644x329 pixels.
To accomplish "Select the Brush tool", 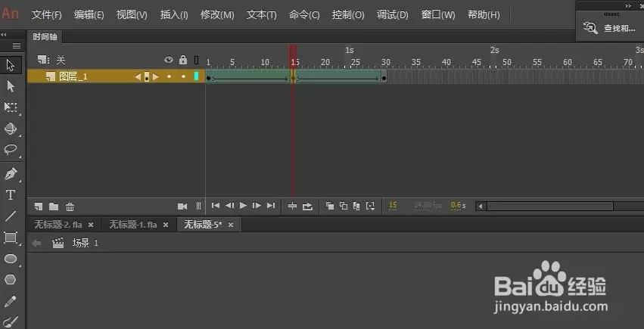I will click(x=11, y=321).
